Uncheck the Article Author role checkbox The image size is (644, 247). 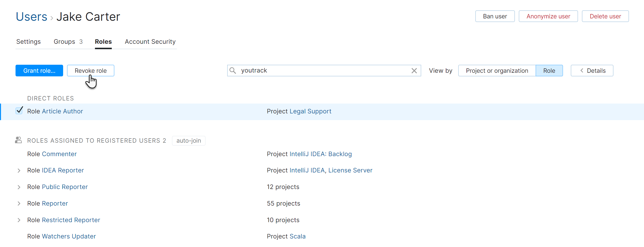[x=19, y=111]
